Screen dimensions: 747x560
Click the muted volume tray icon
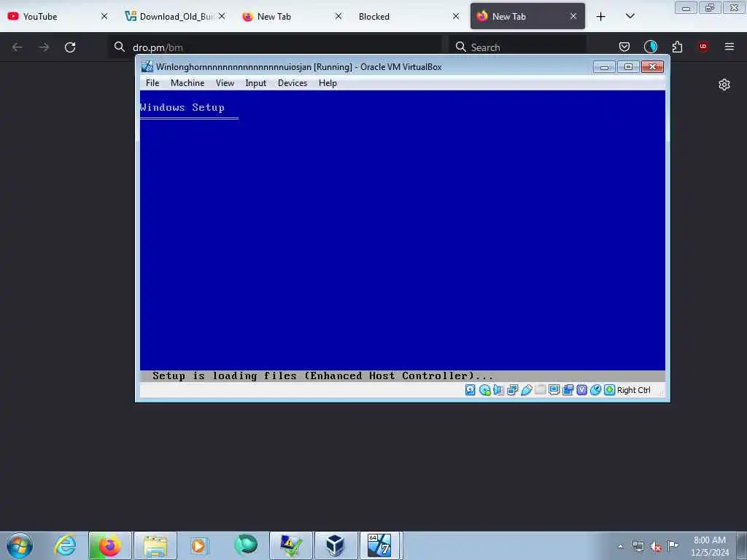656,547
